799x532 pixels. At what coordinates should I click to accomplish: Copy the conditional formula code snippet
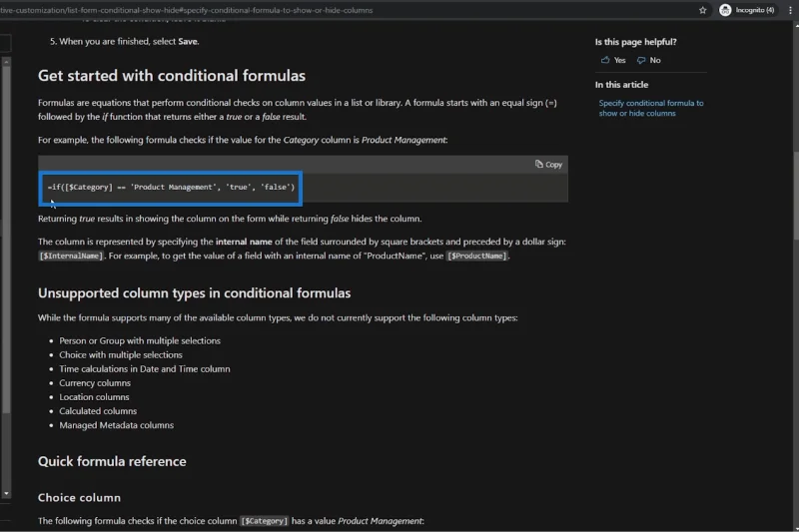pyautogui.click(x=548, y=165)
